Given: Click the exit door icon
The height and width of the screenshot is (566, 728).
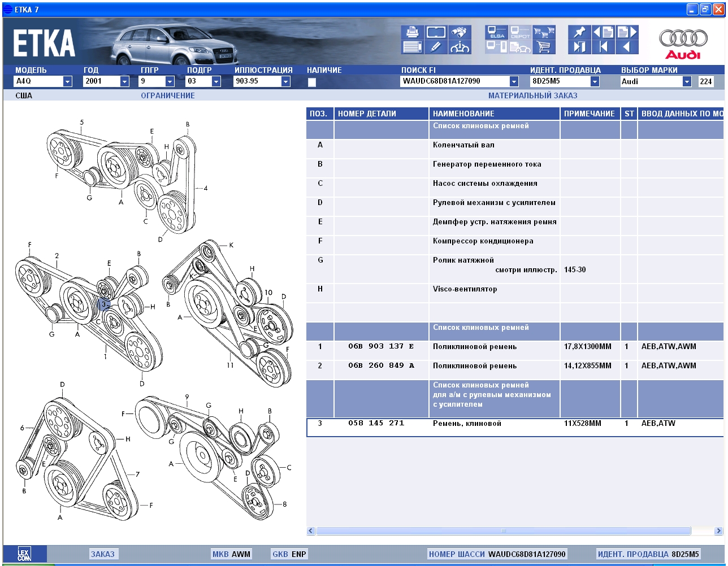Looking at the screenshot, I should coord(579,47).
